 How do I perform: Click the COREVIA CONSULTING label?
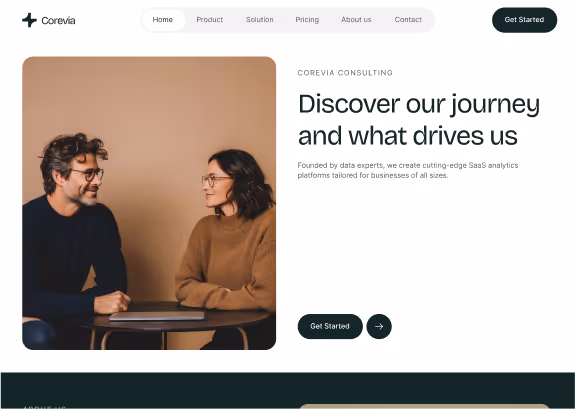345,73
